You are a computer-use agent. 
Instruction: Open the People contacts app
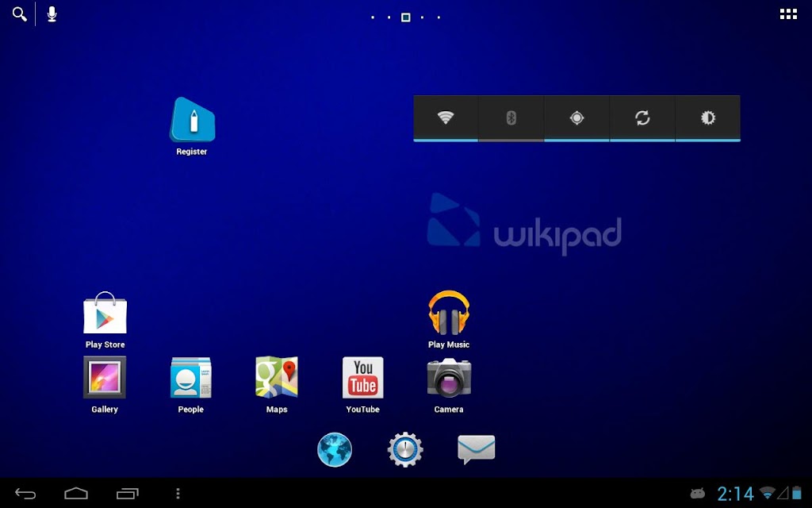190,385
